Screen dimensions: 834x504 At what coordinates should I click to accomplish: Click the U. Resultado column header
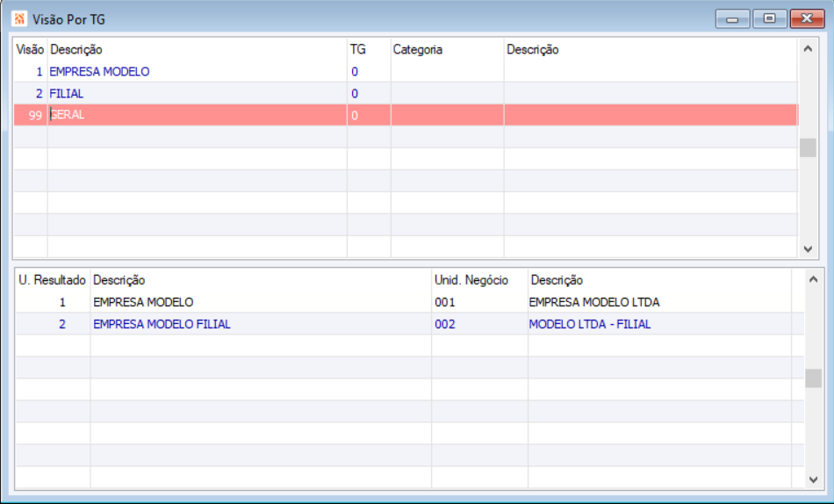[52, 280]
